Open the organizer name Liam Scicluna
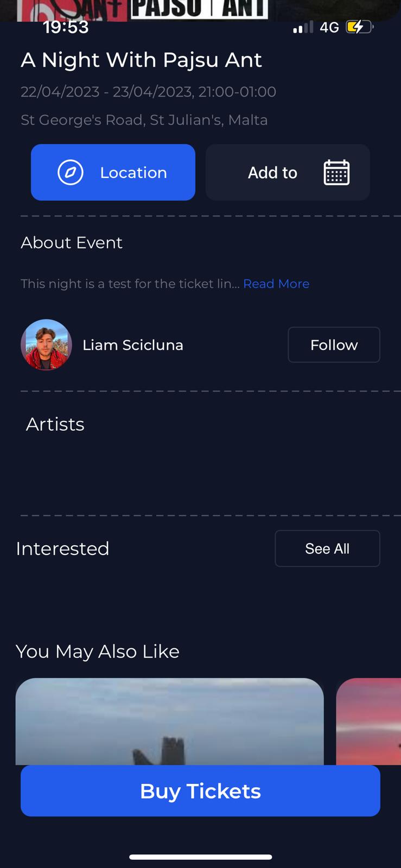 [x=133, y=345]
